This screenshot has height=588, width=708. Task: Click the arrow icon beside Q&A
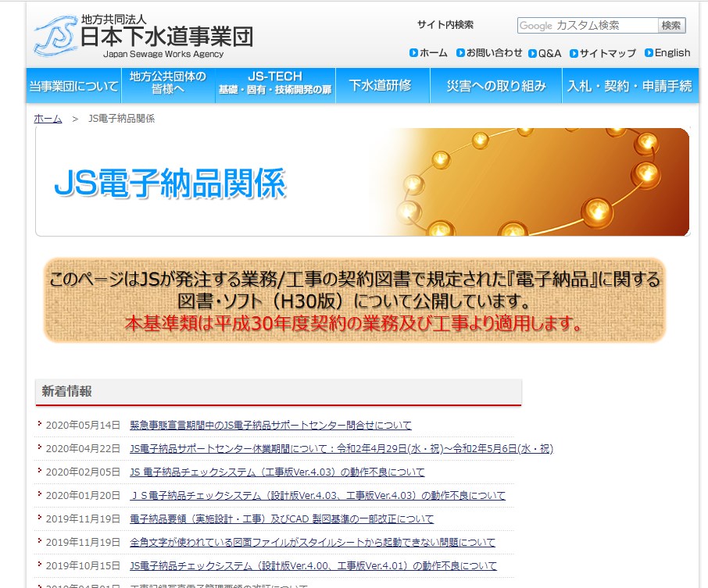[532, 53]
